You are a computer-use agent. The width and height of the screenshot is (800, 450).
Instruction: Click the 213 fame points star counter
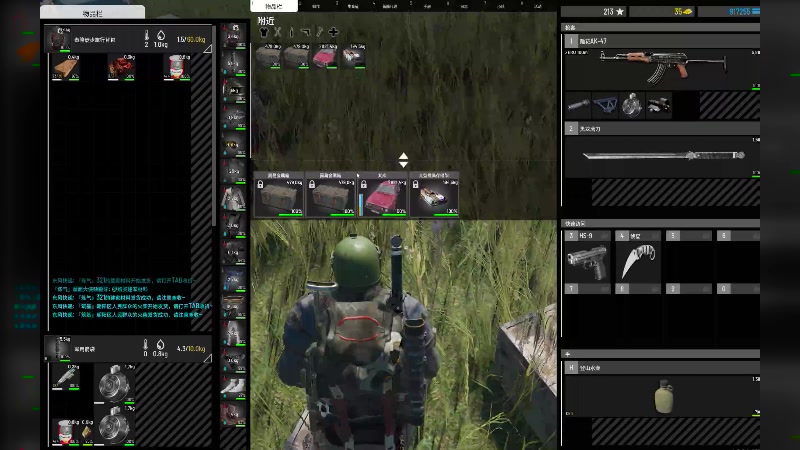[x=593, y=11]
